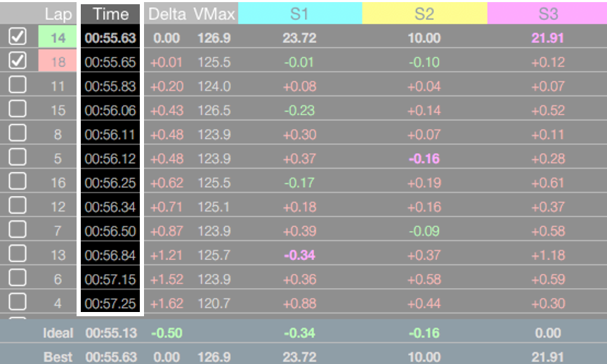Click lap time 00:56.25
Viewport: 607px width, 364px height.
(x=110, y=183)
